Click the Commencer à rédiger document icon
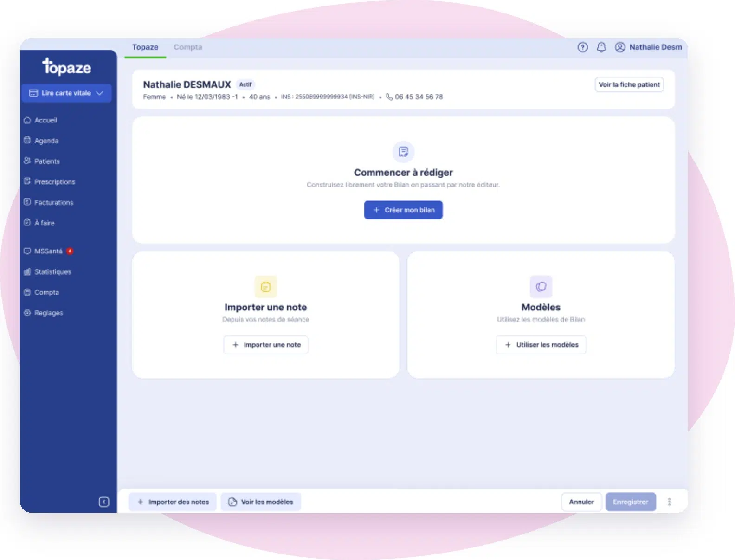The height and width of the screenshot is (560, 735). coord(403,152)
